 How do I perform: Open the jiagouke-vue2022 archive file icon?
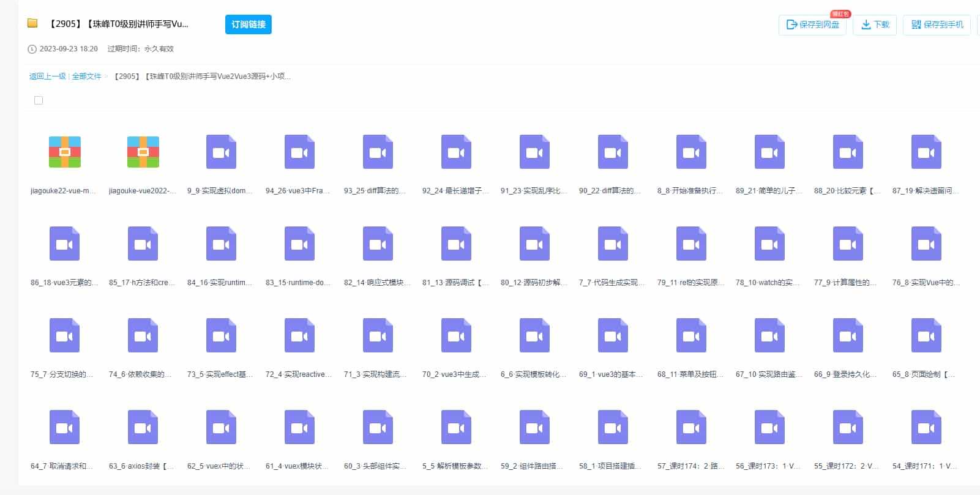click(x=143, y=152)
